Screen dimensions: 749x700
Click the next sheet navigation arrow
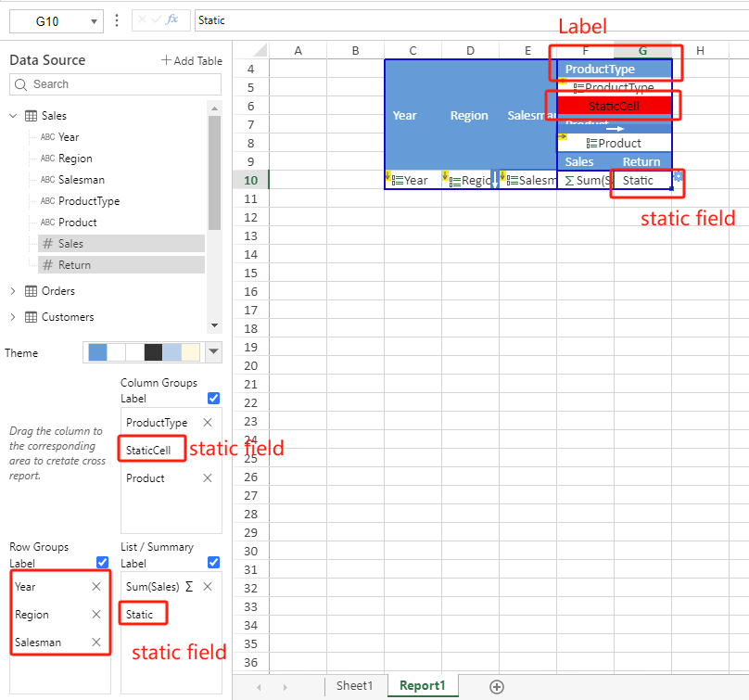[286, 687]
